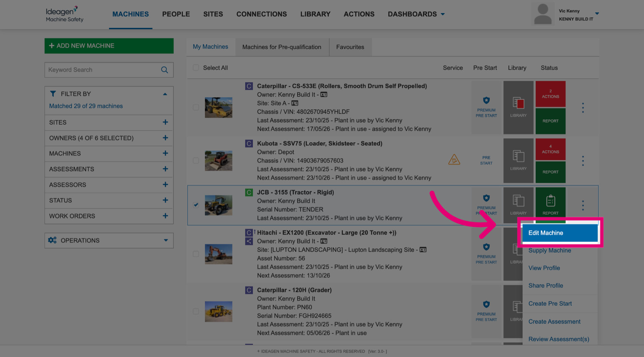Open the Library nav tab

pos(315,14)
